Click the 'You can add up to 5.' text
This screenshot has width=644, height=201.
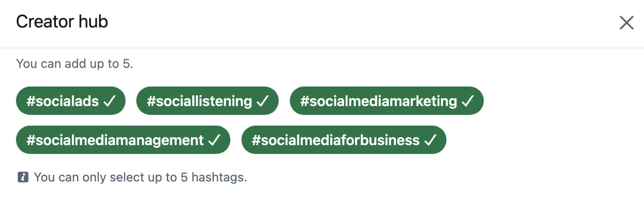(x=75, y=63)
